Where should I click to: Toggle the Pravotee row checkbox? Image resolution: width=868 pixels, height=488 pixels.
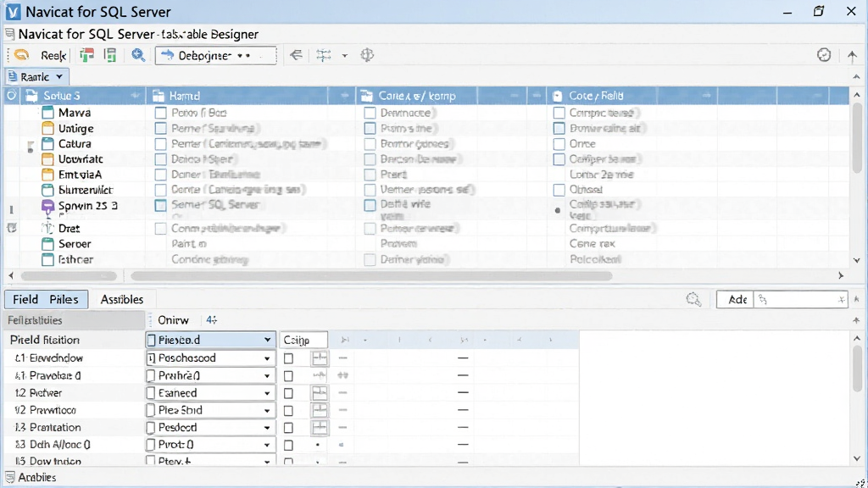[x=288, y=375]
